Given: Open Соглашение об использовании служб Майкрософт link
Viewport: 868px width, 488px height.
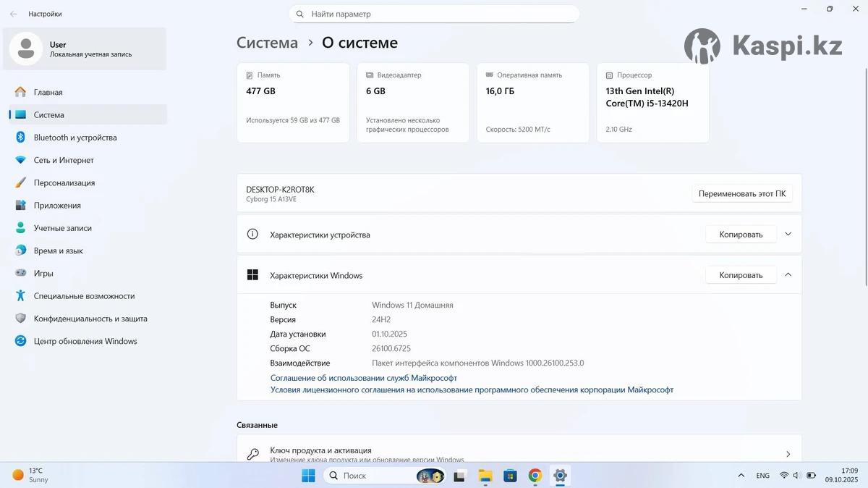Looking at the screenshot, I should click(363, 378).
